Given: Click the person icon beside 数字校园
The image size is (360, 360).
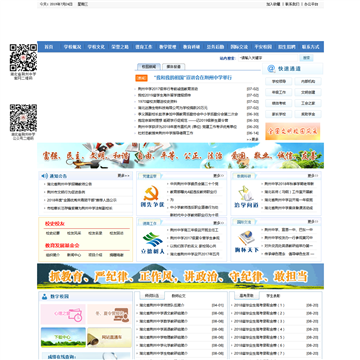Looking at the screenshot, I should coord(44,296).
